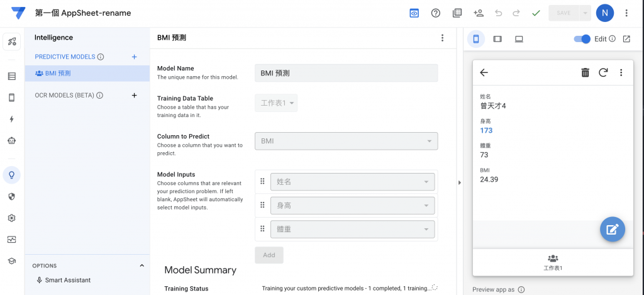
Task: Open the Data section in left sidebar
Action: point(12,76)
